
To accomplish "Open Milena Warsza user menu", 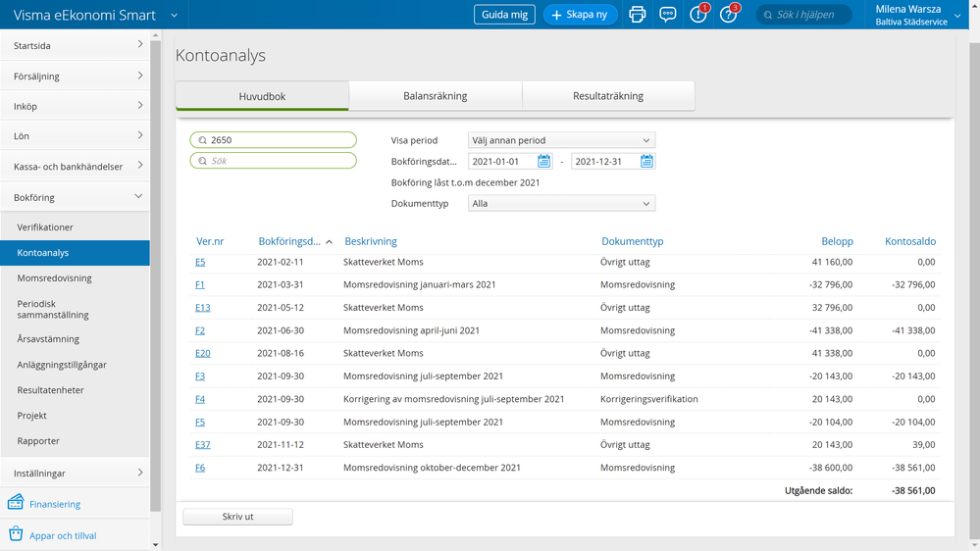I will point(917,15).
